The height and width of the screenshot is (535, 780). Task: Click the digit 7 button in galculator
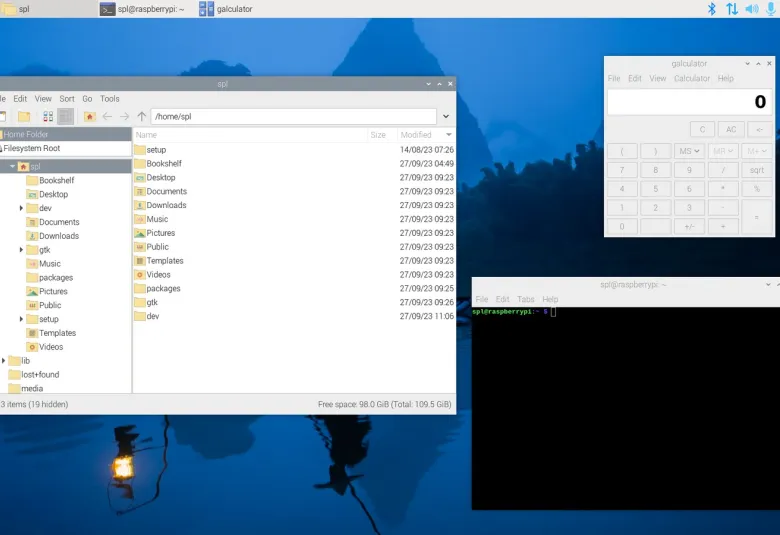click(621, 170)
